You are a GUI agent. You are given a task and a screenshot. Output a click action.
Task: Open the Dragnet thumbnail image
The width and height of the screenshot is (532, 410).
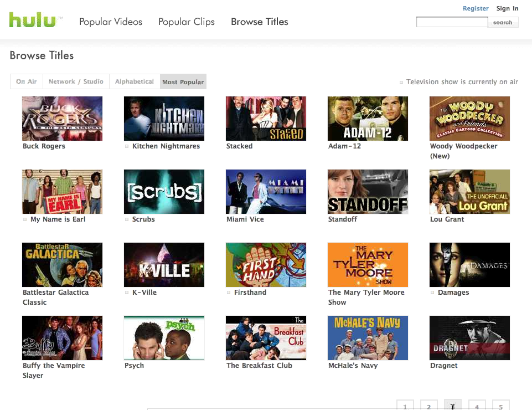(x=469, y=338)
